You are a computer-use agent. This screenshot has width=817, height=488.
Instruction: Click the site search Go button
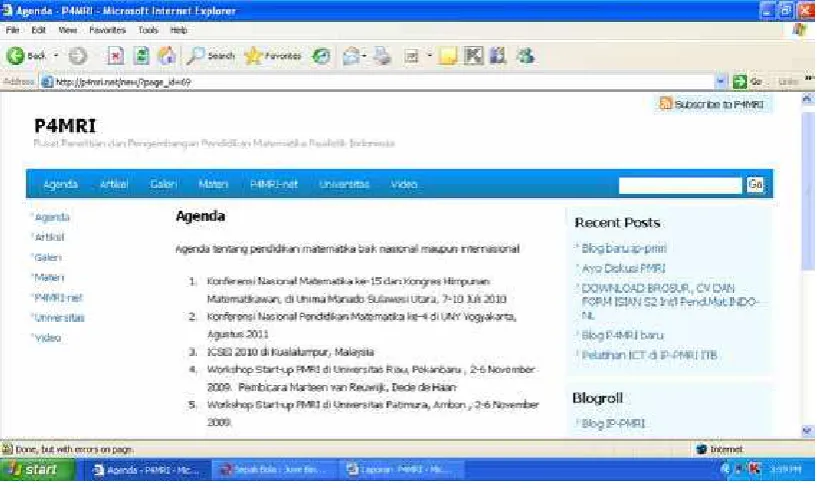pyautogui.click(x=755, y=184)
